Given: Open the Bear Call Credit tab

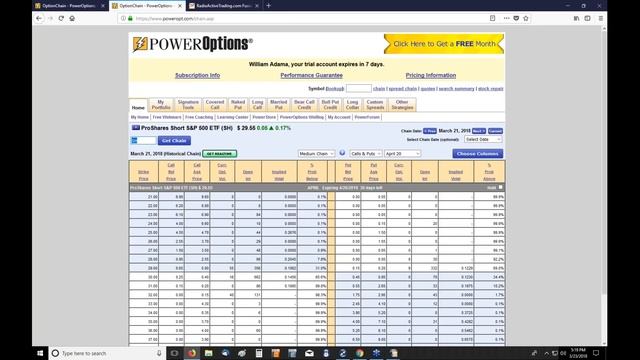Looking at the screenshot, I should [x=304, y=104].
